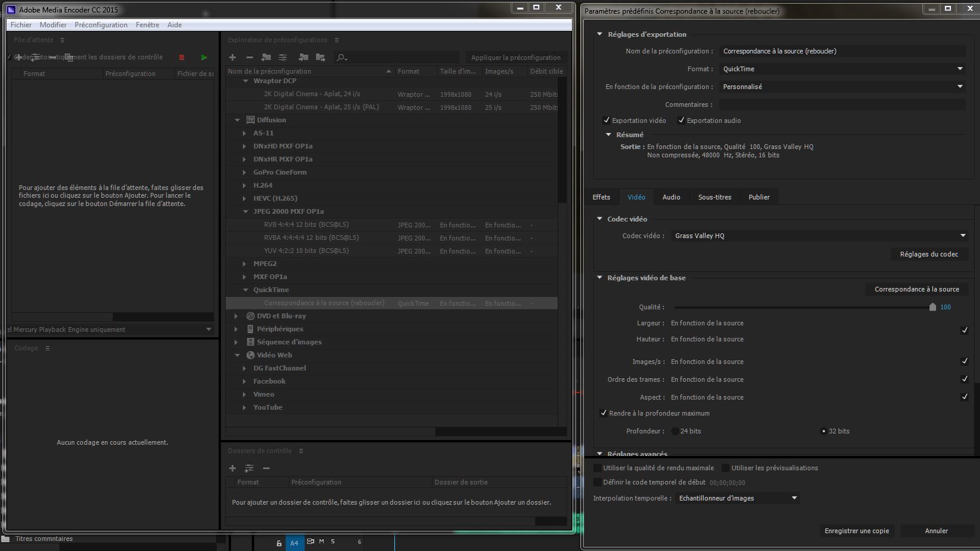Open the Modifier menu

point(53,25)
